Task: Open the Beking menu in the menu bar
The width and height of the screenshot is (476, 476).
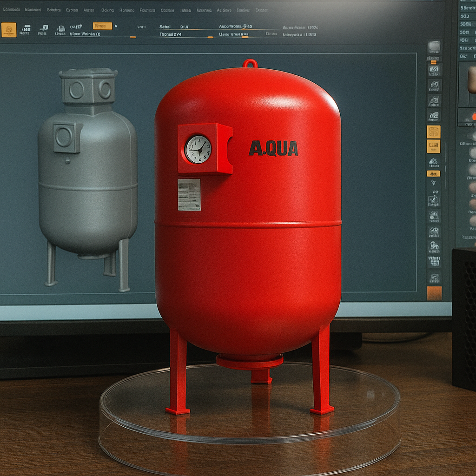Action: 108,10
